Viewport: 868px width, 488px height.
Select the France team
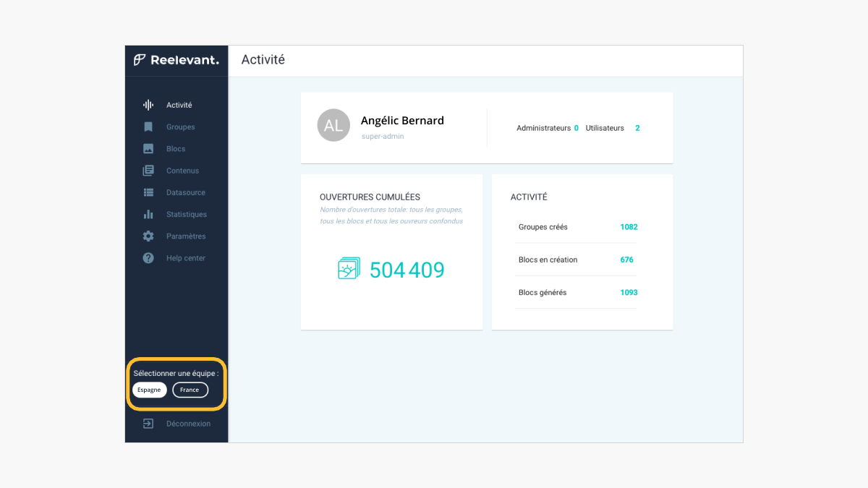[x=190, y=390]
